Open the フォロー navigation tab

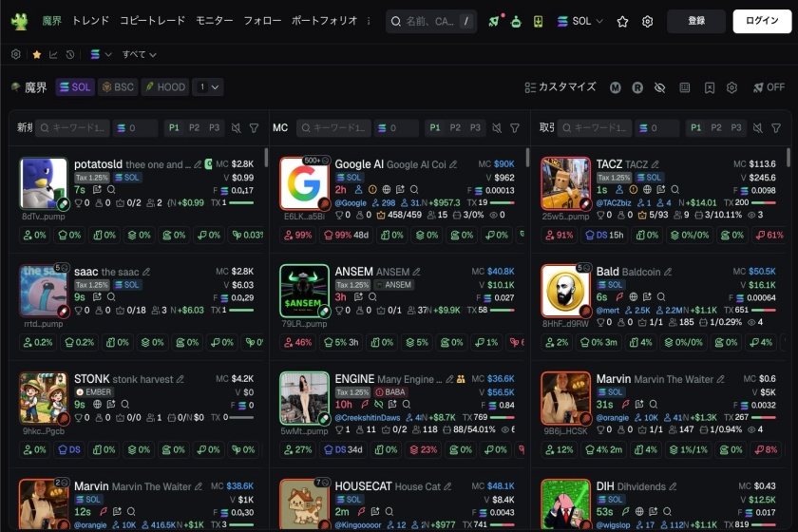(262, 21)
